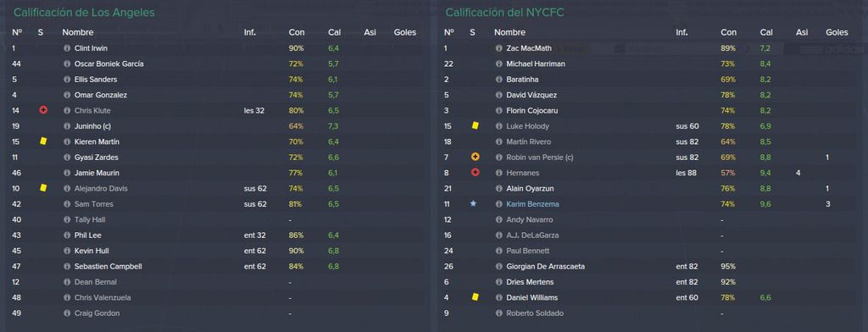Image resolution: width=868 pixels, height=332 pixels.
Task: Click yellow card icon for Kieren Martín
Action: click(x=43, y=141)
